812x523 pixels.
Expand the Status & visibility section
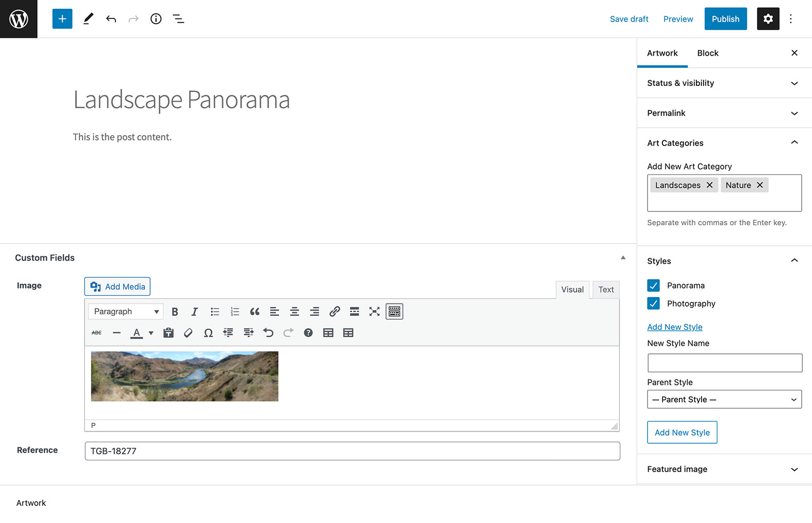point(724,83)
